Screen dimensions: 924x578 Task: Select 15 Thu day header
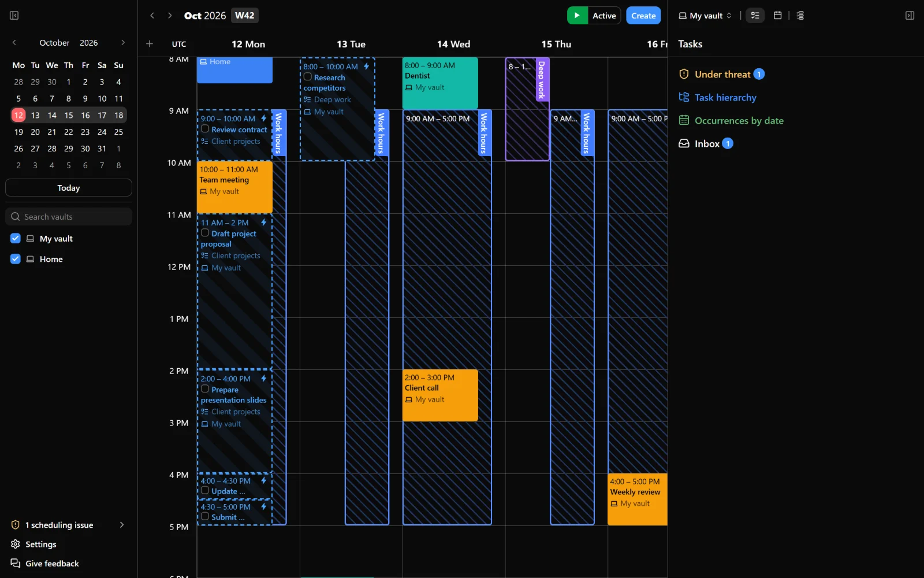[556, 44]
